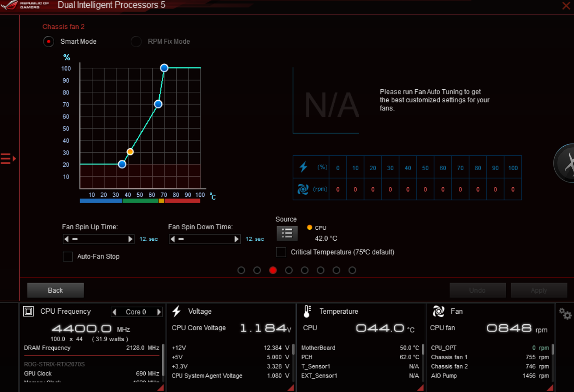
Task: Click the Fan Spin Down Time slider thumb
Action: [x=181, y=239]
